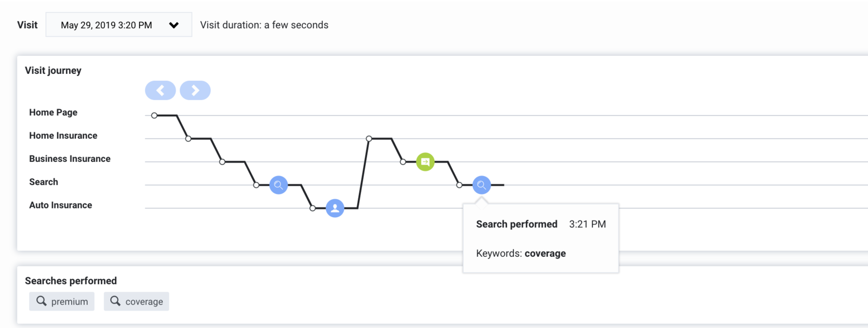Click the second Home Insurance node after spike
The height and width of the screenshot is (328, 868).
[x=369, y=138]
